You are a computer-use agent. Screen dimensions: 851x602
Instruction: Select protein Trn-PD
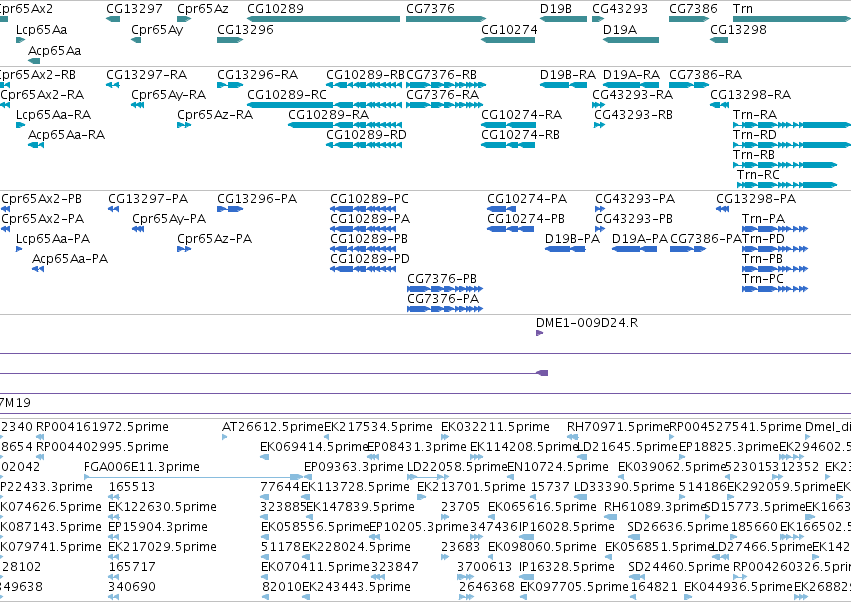[x=775, y=249]
